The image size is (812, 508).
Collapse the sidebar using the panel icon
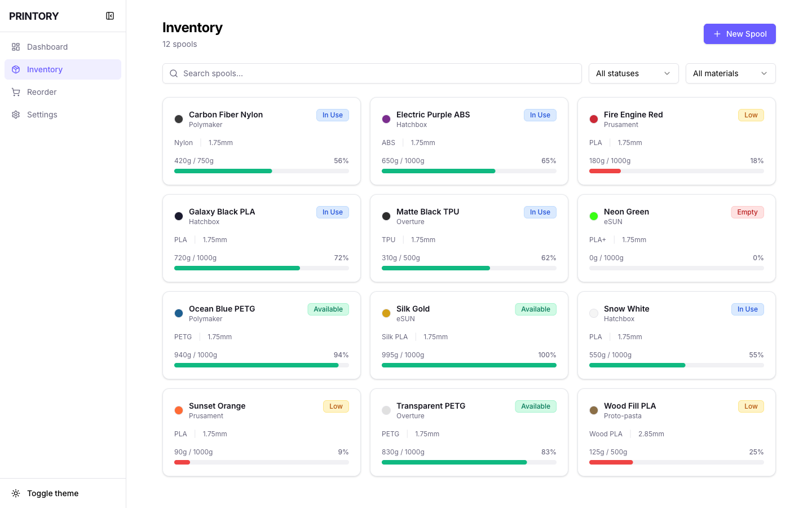(x=110, y=16)
